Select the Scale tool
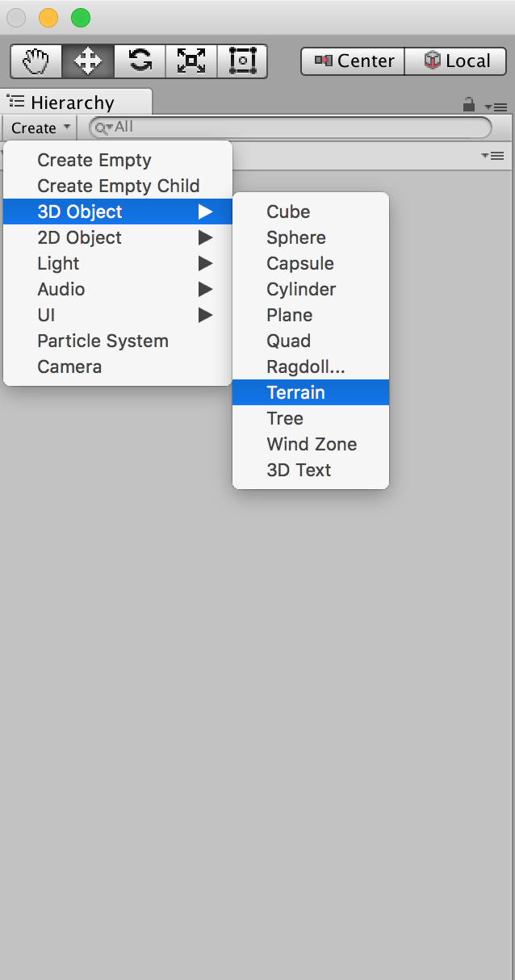515x980 pixels. [x=191, y=61]
